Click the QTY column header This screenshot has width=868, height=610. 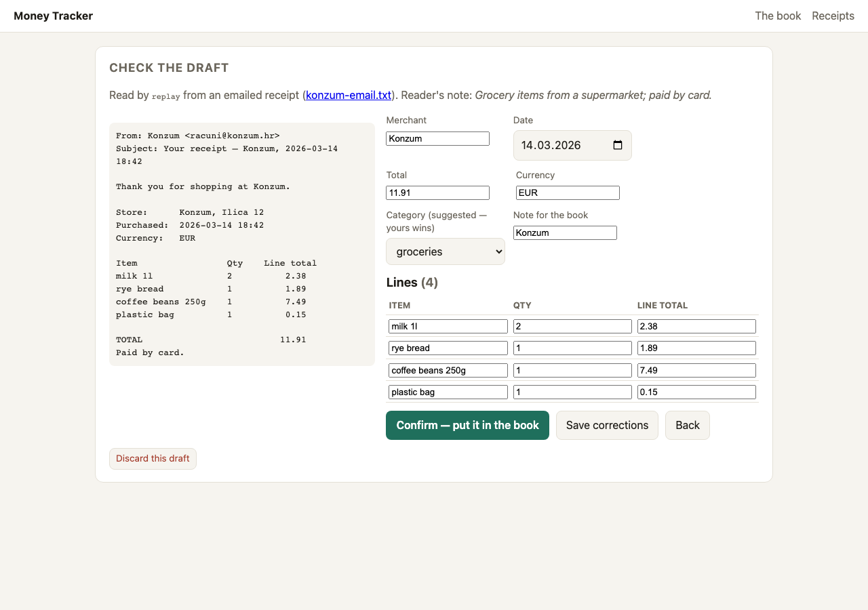pos(522,306)
